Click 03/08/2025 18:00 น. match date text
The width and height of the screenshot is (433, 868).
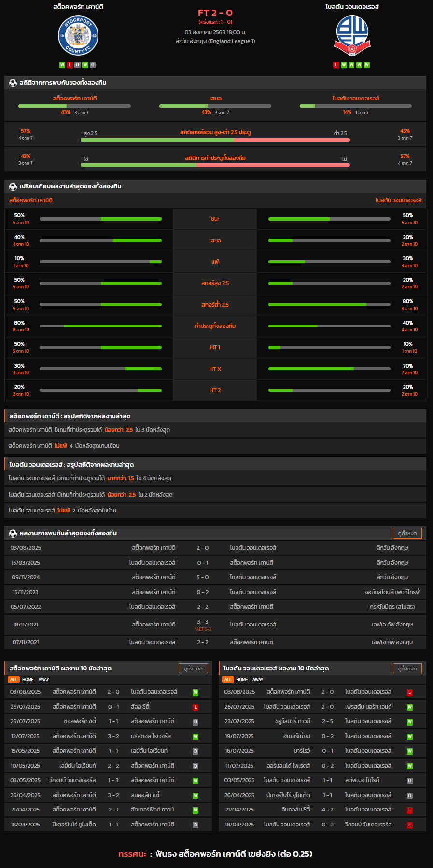[215, 32]
